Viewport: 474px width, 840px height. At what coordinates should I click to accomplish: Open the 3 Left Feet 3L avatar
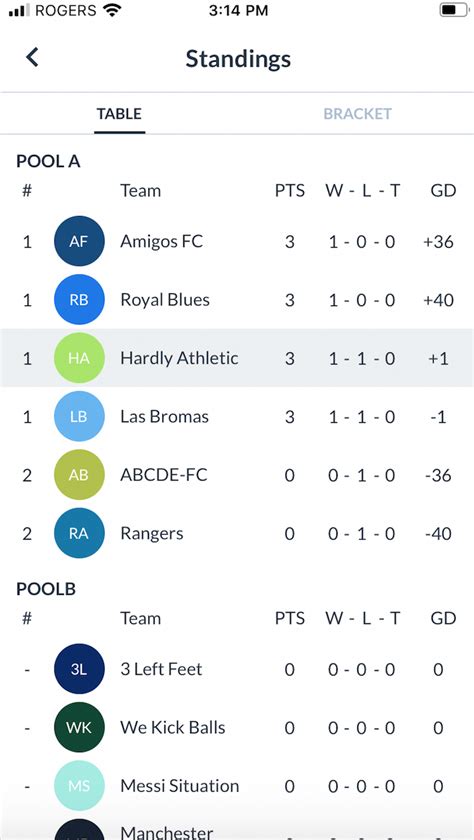click(x=79, y=669)
